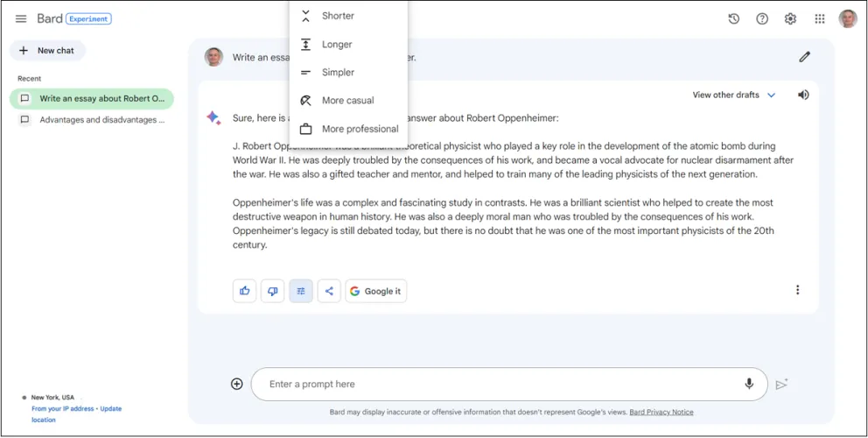This screenshot has height=438, width=868.
Task: Click the thumbs up icon
Action: click(x=244, y=291)
